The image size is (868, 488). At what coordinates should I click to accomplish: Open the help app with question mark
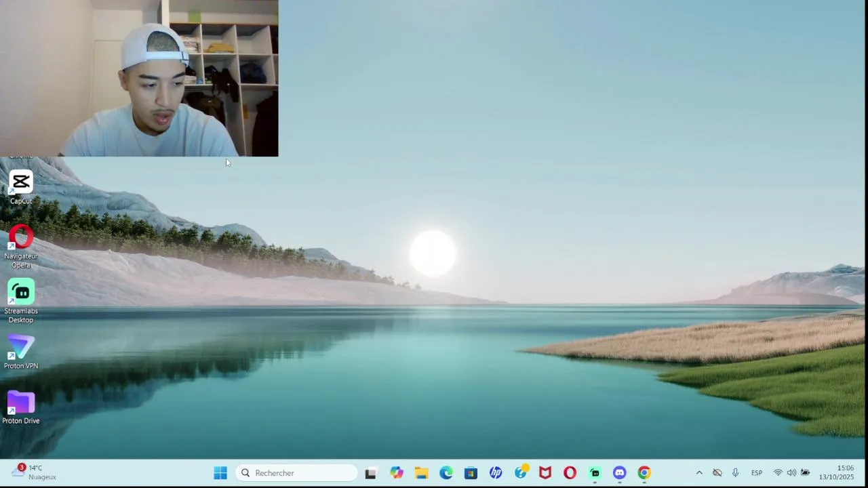click(521, 473)
